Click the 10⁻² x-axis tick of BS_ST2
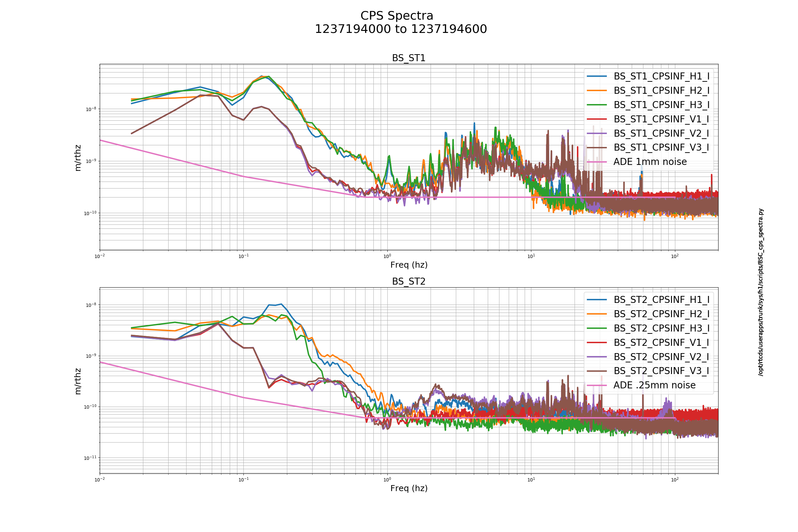 coord(100,480)
